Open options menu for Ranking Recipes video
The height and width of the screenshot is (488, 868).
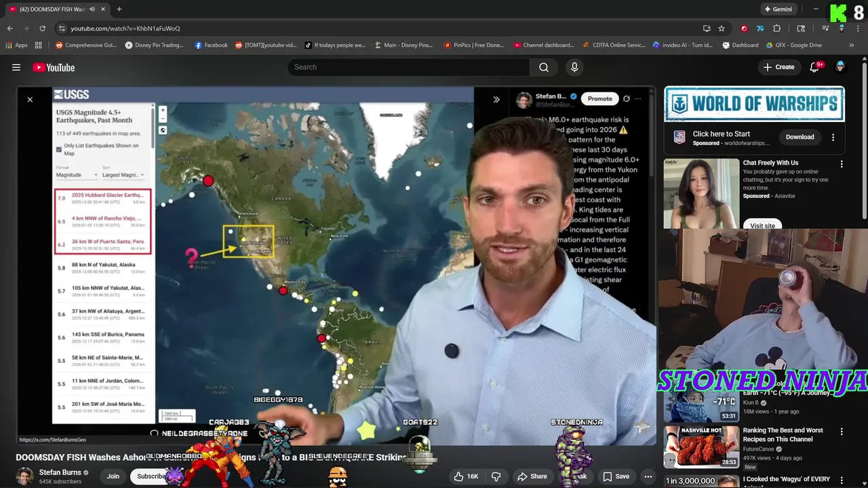coord(842,431)
